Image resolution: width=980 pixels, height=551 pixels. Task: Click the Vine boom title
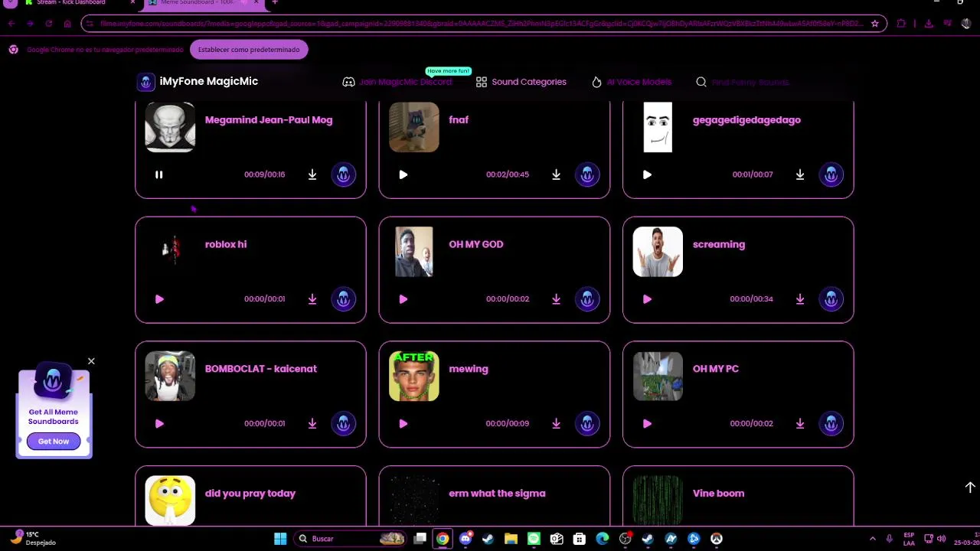(x=718, y=494)
